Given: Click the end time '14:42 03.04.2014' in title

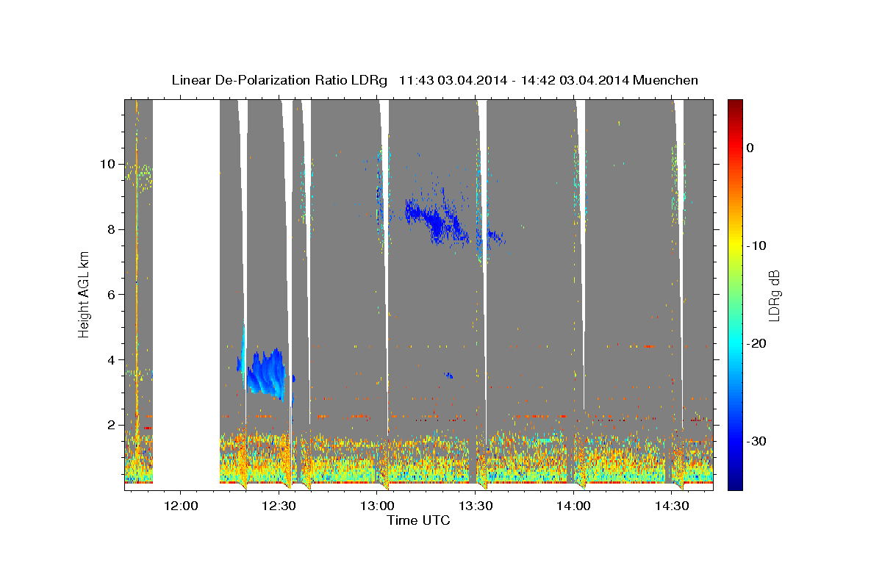Looking at the screenshot, I should (x=575, y=80).
